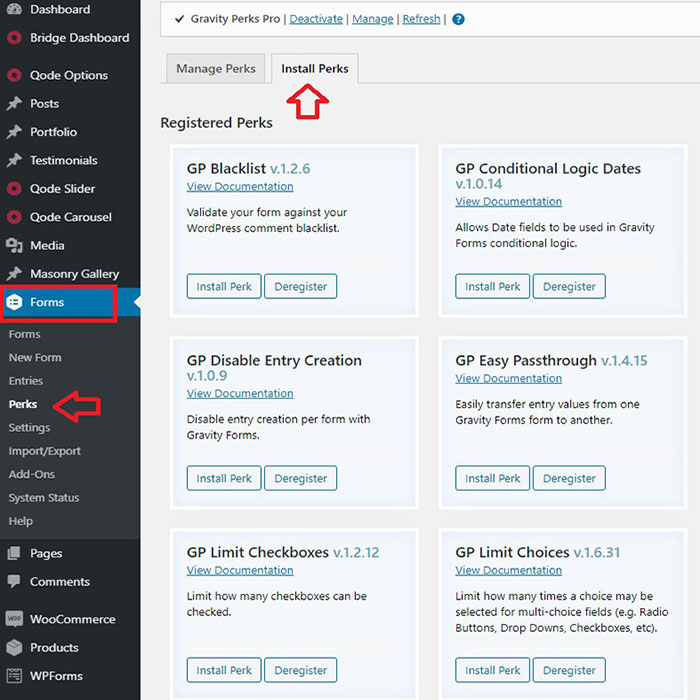The image size is (700, 700).
Task: Click the Media icon in sidebar
Action: click(x=14, y=246)
